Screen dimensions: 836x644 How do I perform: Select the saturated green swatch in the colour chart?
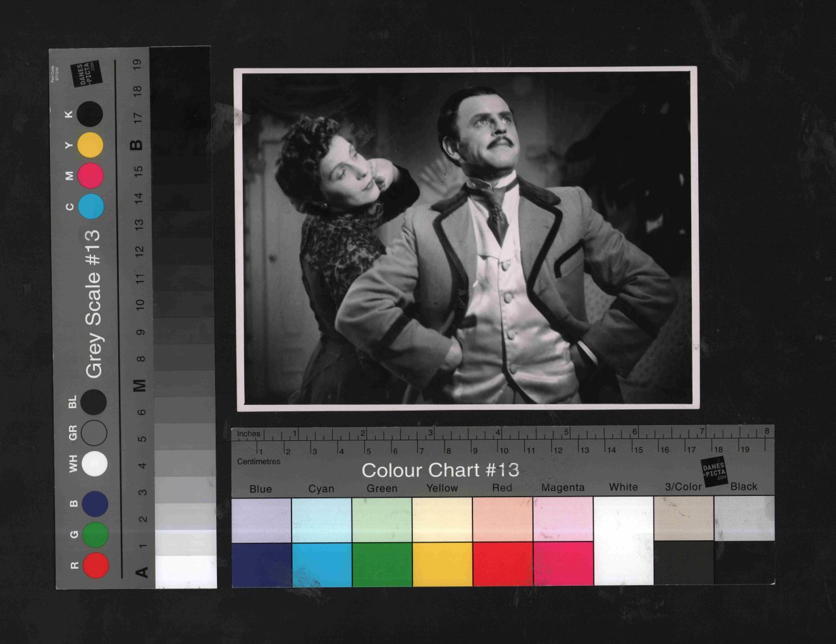pyautogui.click(x=382, y=564)
